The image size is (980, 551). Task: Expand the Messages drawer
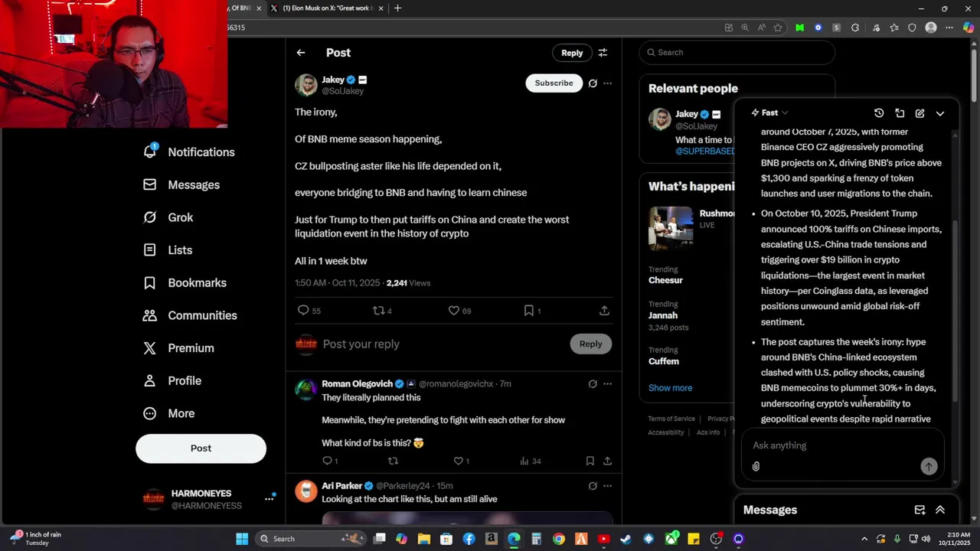(940, 510)
